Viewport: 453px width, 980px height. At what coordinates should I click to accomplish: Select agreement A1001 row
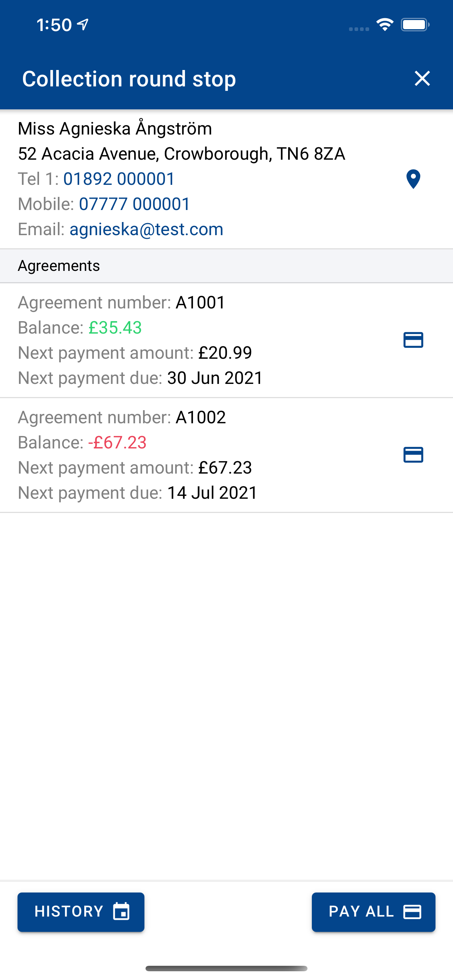click(226, 340)
